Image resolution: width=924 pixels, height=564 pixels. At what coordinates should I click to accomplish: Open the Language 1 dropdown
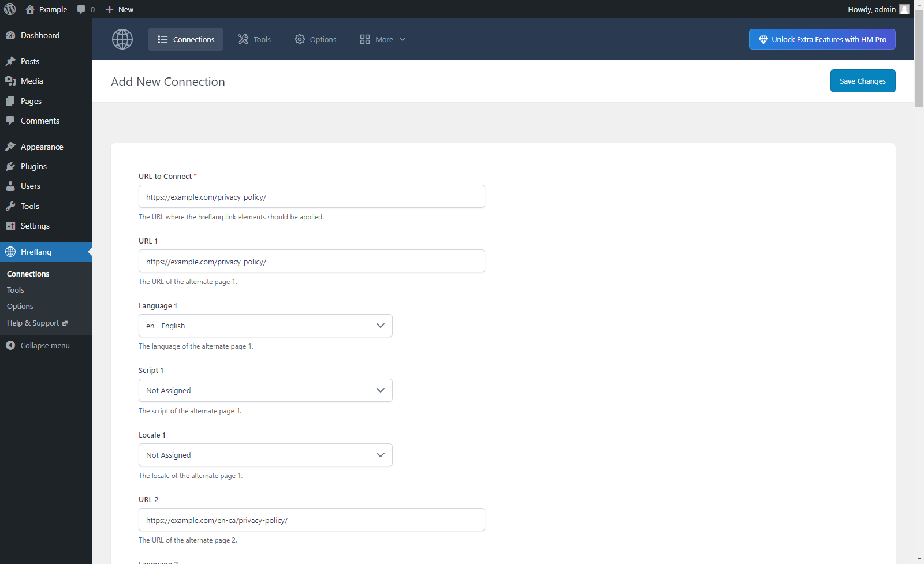pos(266,326)
